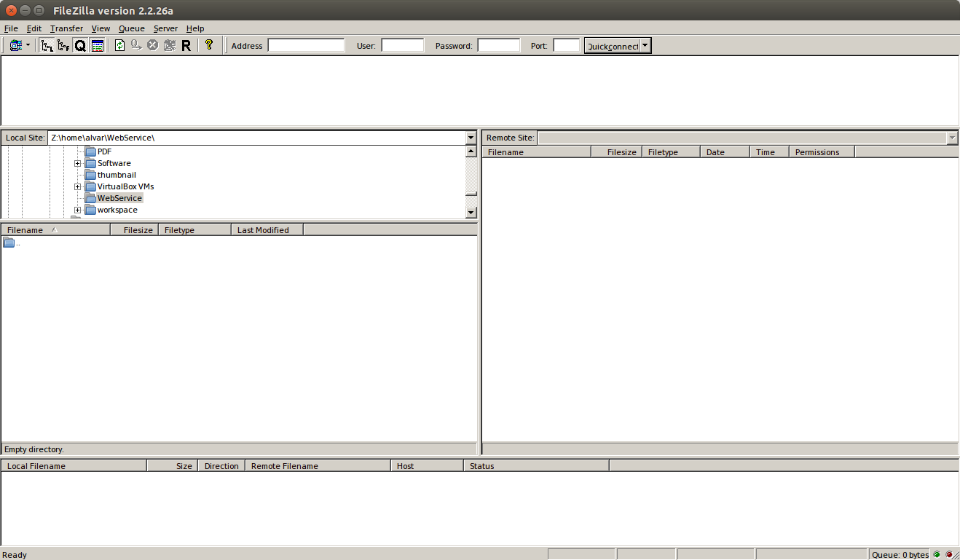Sort local files by Last Modified
Image resolution: width=960 pixels, height=560 pixels.
(263, 230)
